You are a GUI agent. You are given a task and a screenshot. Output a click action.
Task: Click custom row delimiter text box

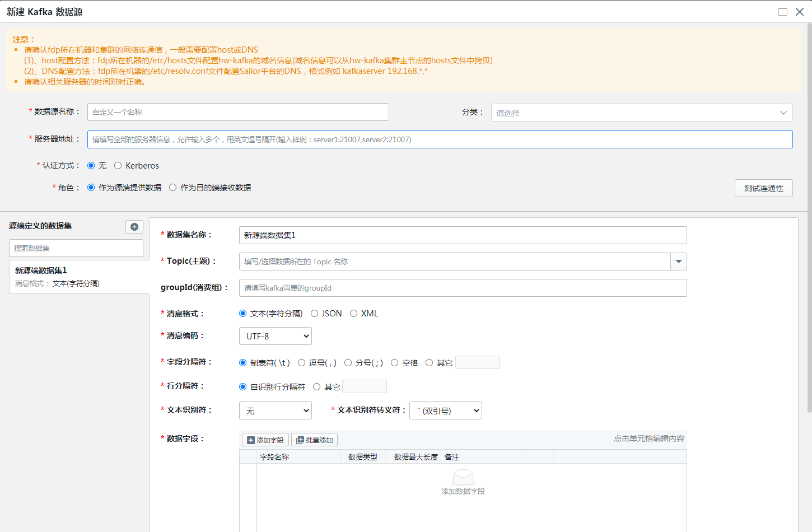365,386
